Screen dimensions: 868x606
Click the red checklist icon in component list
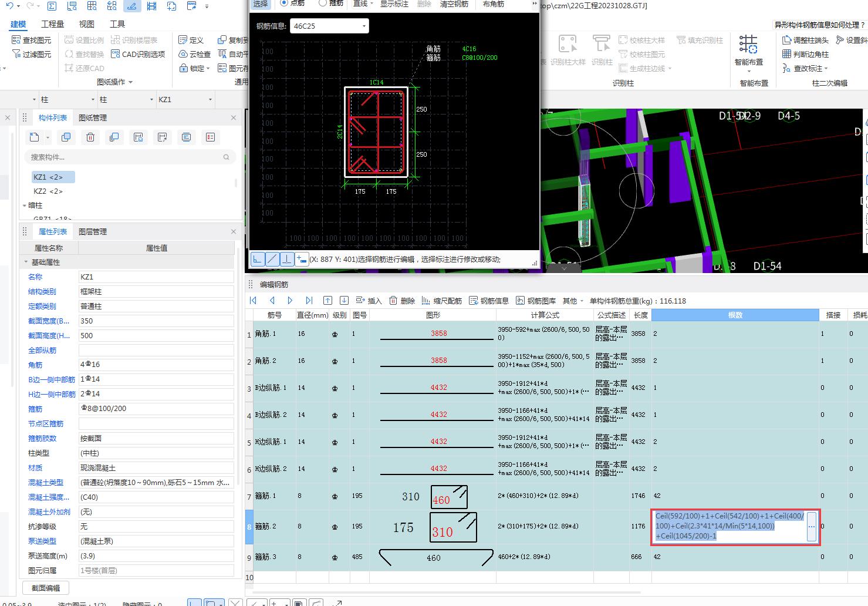210,137
